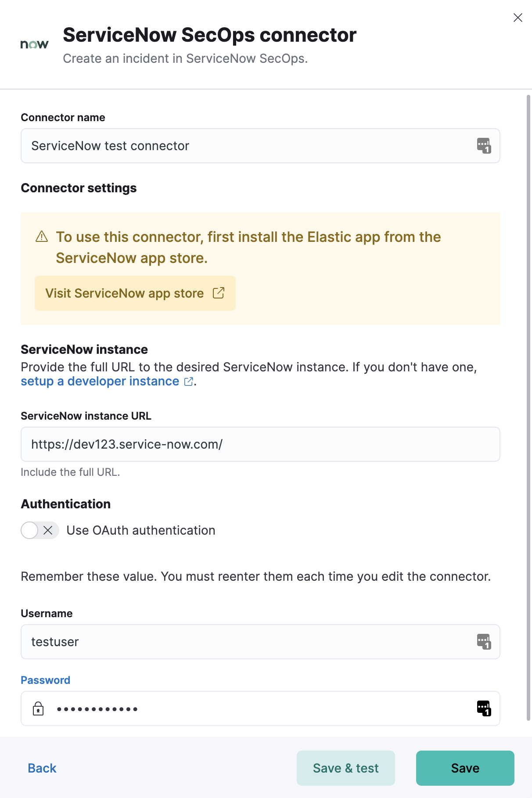The height and width of the screenshot is (798, 532).
Task: Click the lock icon in the Password field
Action: point(39,708)
